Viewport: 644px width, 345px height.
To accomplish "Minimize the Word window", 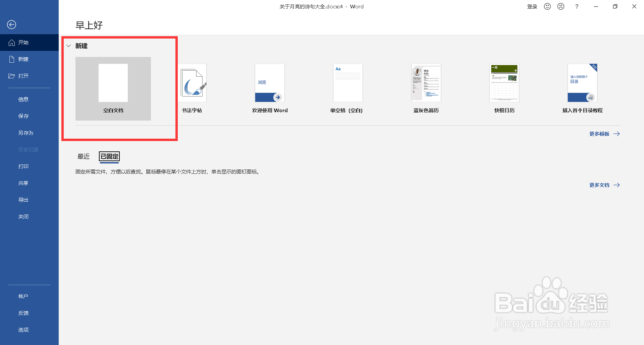I will click(596, 6).
